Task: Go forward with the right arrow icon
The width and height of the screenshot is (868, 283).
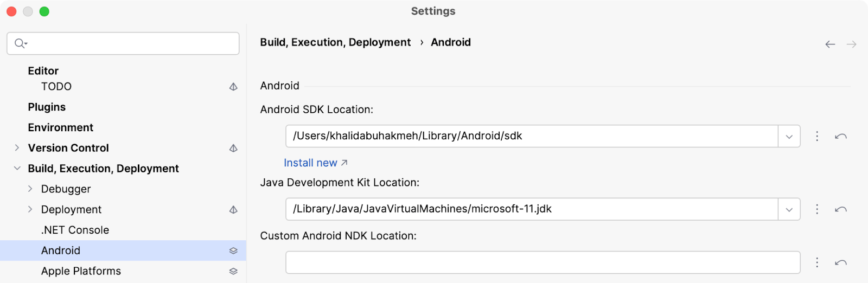Action: 851,44
